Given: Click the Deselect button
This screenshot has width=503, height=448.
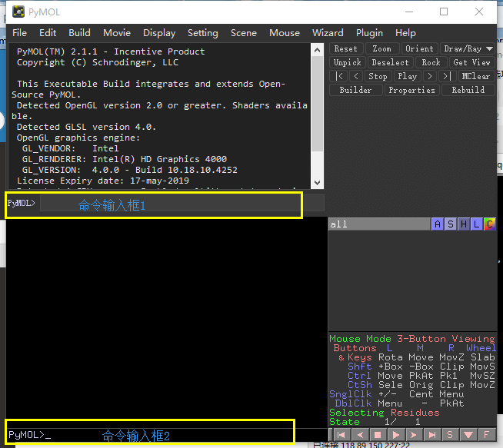Looking at the screenshot, I should pos(391,62).
